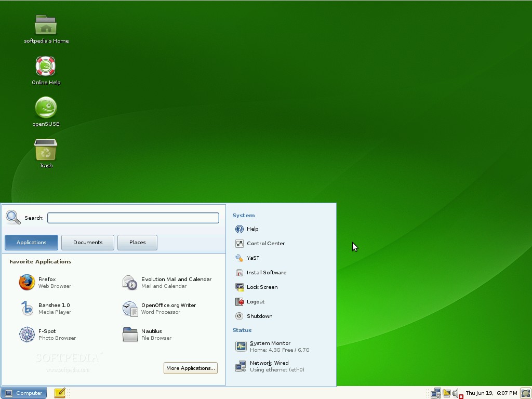Screen dimensions: 532x399
Task: Open Evolution Mail and Calendar icon
Action: (129, 282)
